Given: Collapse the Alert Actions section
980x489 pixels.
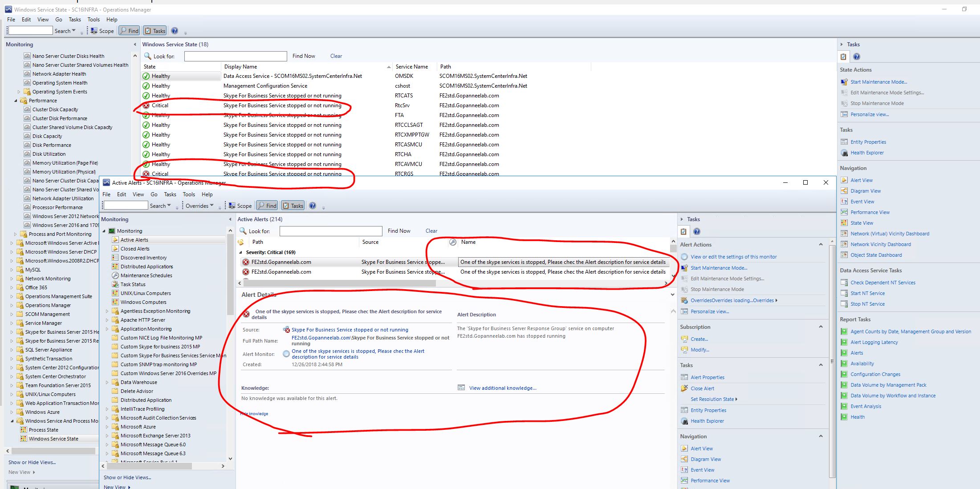Looking at the screenshot, I should pos(821,244).
